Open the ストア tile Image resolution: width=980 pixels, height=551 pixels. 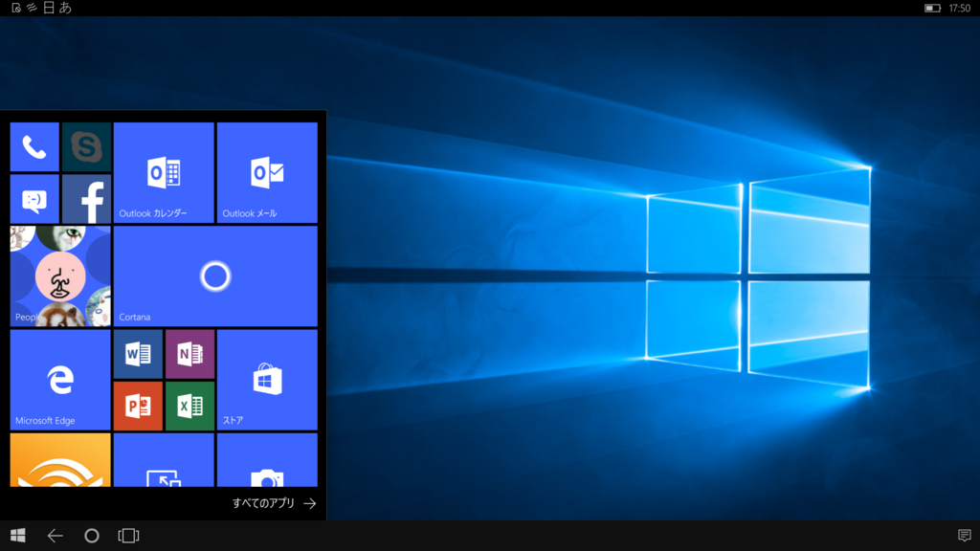pos(267,380)
